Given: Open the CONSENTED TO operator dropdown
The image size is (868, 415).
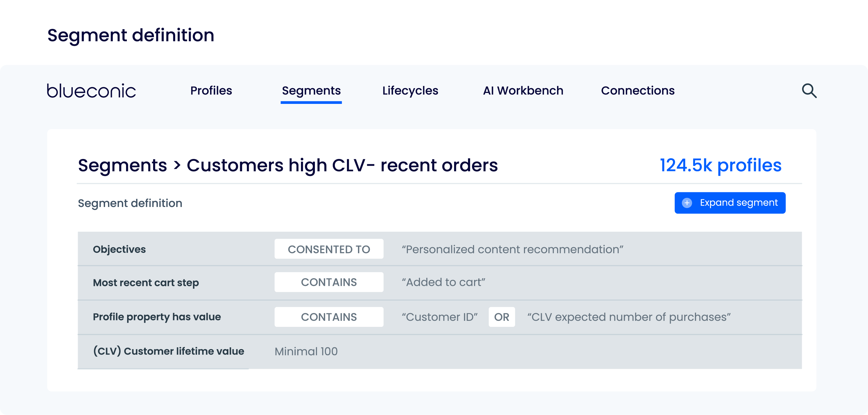Looking at the screenshot, I should (329, 249).
